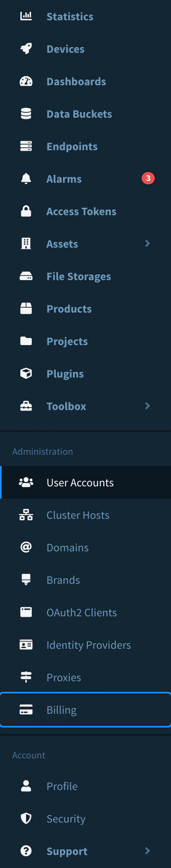Click the Domains at-sign icon

[26, 547]
